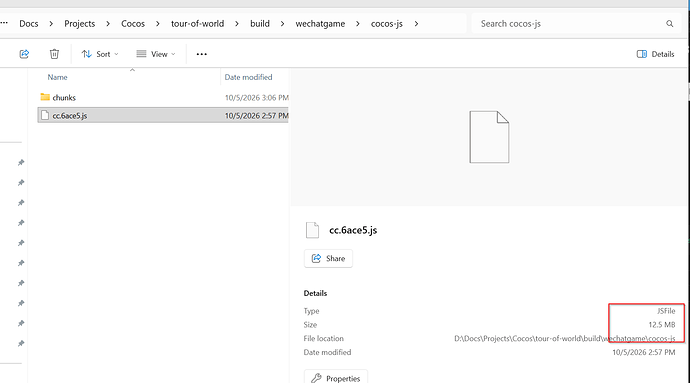This screenshot has width=690, height=383.
Task: Click cc.6ace5.js date in file list
Action: point(257,116)
